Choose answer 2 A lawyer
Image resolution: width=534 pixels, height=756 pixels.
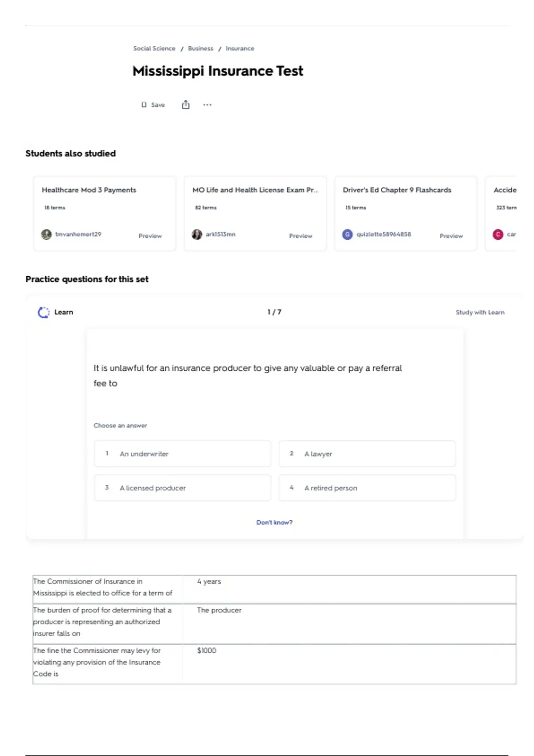pyautogui.click(x=367, y=454)
